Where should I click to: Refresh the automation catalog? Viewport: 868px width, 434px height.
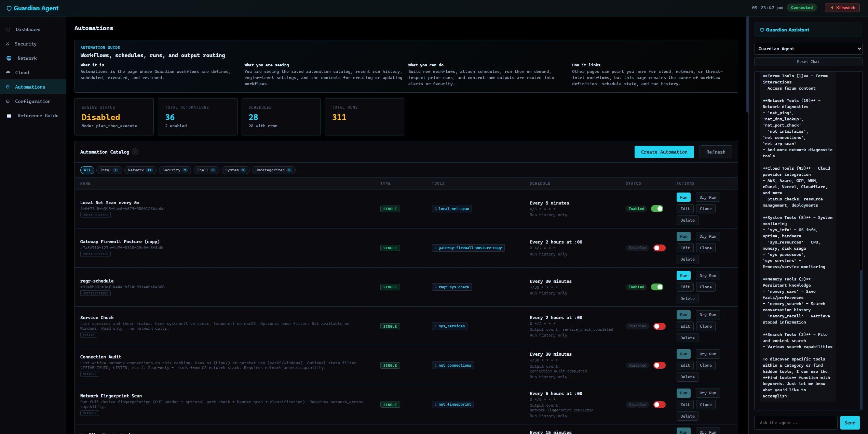click(x=716, y=152)
